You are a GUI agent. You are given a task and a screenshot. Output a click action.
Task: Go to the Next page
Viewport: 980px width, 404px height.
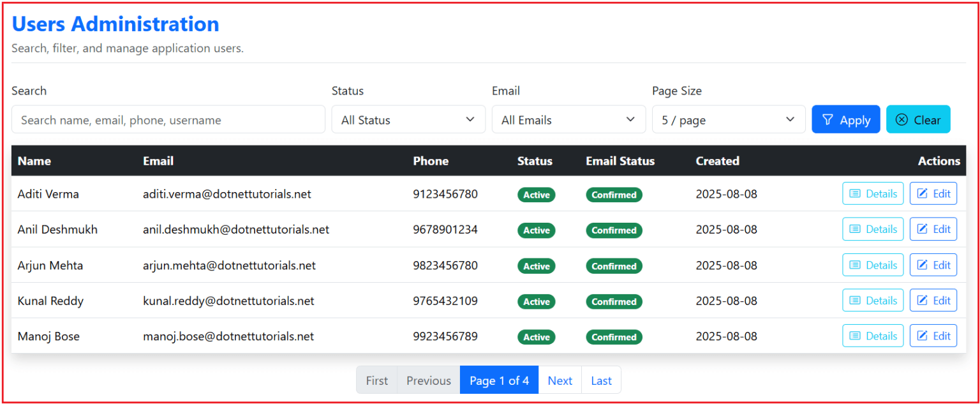tap(560, 380)
